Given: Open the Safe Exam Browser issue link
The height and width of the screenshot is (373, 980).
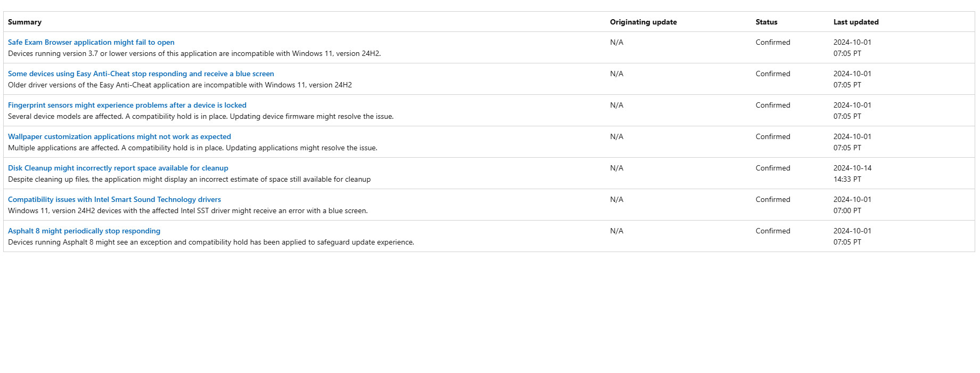Looking at the screenshot, I should point(91,43).
